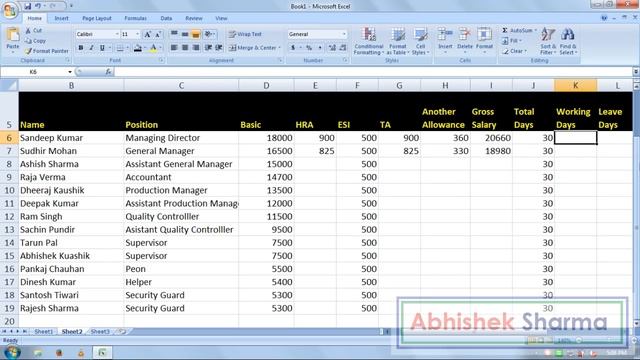This screenshot has width=640, height=360.
Task: Open the Sort & Filter menu
Action: 548,41
